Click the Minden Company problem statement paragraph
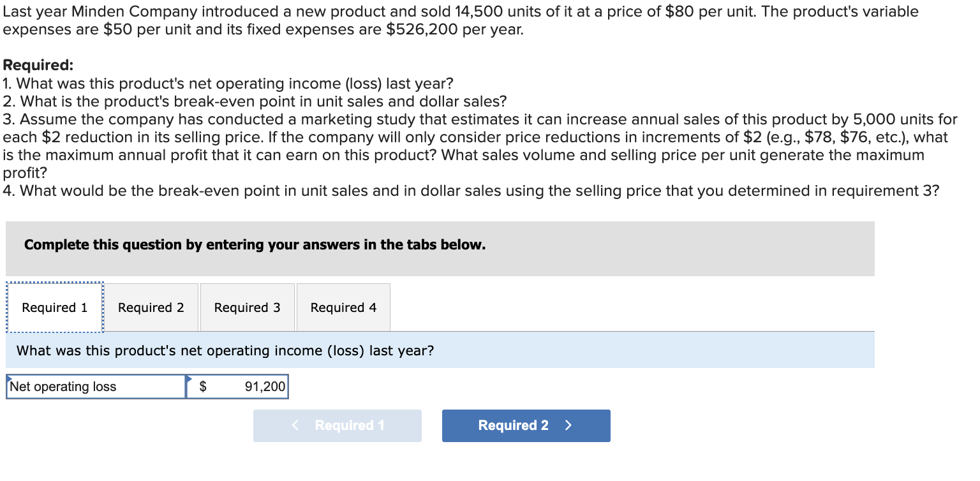Viewport: 980px width, 481px height. [459, 20]
